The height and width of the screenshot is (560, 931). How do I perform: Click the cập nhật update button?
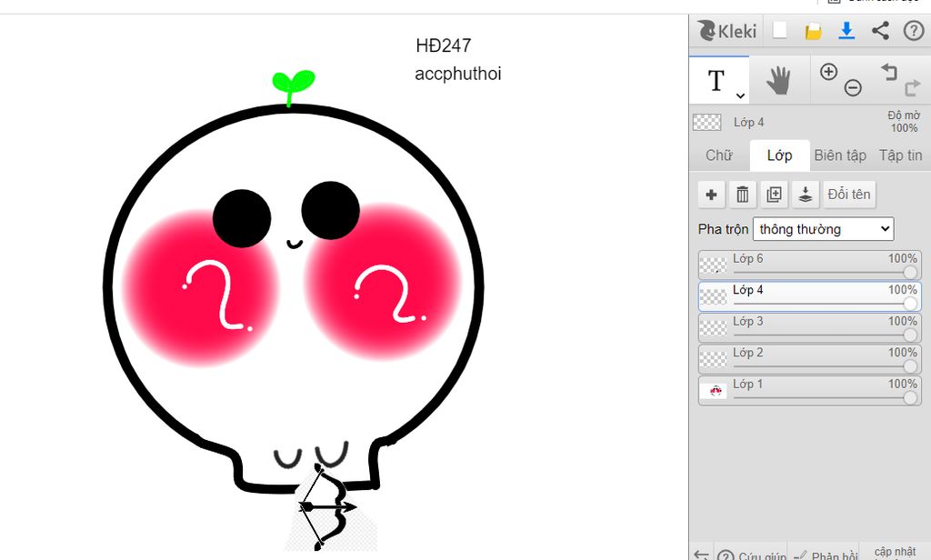(895, 553)
